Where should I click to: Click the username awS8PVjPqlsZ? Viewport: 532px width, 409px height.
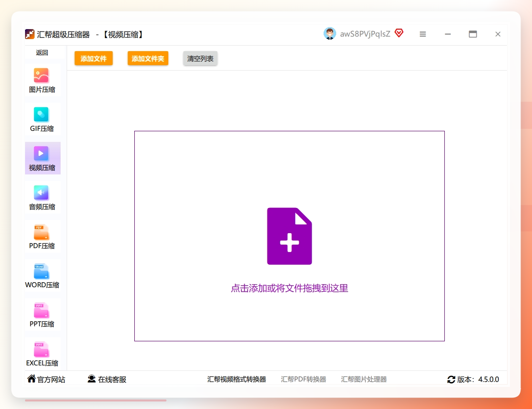pos(365,34)
